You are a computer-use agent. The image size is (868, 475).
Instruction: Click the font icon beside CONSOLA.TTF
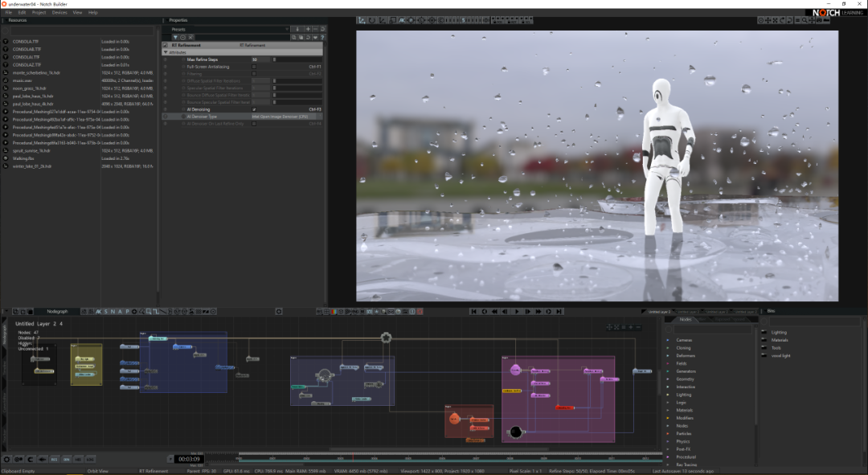6,42
